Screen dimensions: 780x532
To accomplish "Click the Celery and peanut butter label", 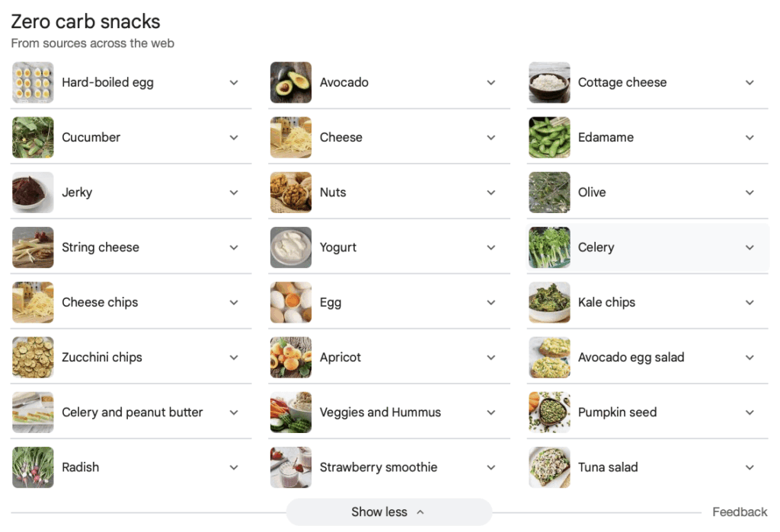I will [x=132, y=413].
